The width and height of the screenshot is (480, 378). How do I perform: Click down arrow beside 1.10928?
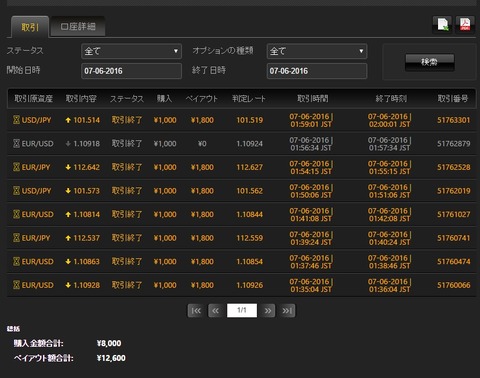click(68, 285)
